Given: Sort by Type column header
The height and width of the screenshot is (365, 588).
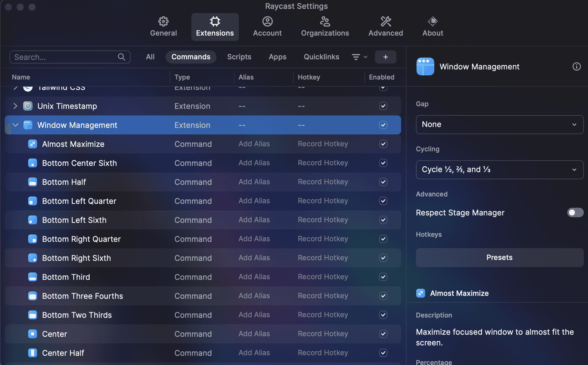Looking at the screenshot, I should [x=182, y=77].
